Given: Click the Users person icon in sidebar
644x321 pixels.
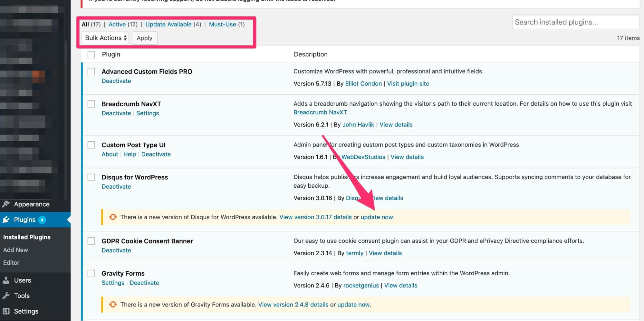Looking at the screenshot, I should tap(6, 280).
